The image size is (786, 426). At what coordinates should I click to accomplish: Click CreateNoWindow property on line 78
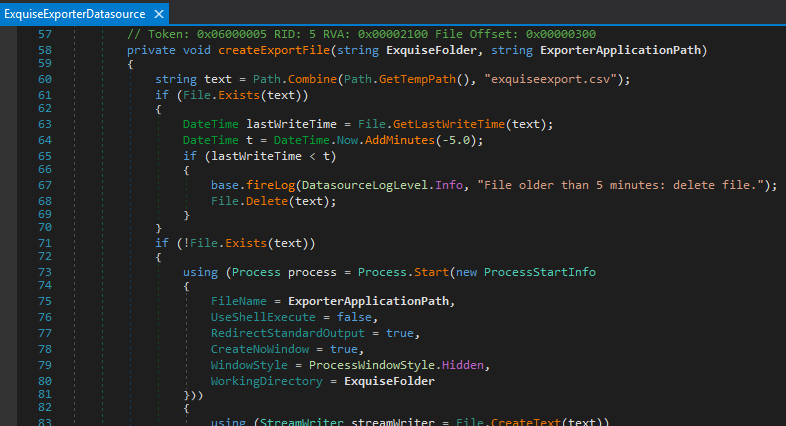point(260,350)
